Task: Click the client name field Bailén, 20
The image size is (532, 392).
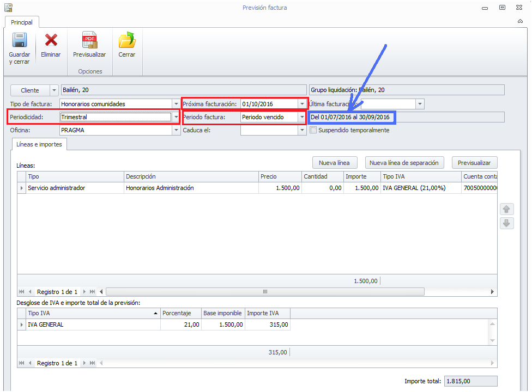Action: pyautogui.click(x=184, y=90)
